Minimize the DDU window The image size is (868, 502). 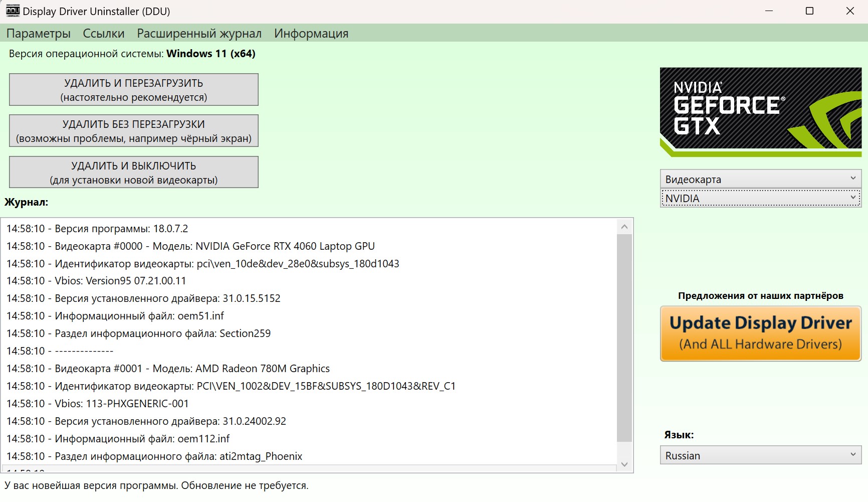pos(769,11)
